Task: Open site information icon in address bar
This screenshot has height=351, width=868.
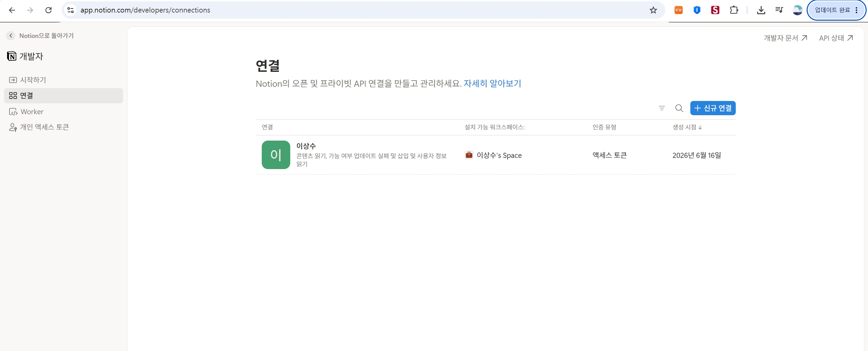Action: (x=71, y=10)
